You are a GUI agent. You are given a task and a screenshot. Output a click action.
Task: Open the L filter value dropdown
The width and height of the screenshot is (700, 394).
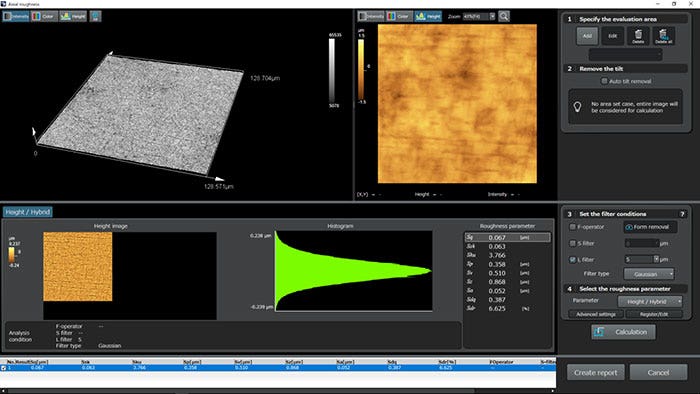(656, 259)
